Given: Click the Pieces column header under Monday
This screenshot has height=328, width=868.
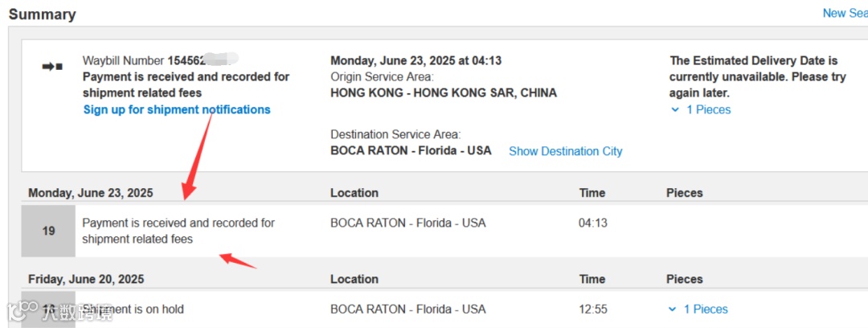Looking at the screenshot, I should (x=684, y=193).
